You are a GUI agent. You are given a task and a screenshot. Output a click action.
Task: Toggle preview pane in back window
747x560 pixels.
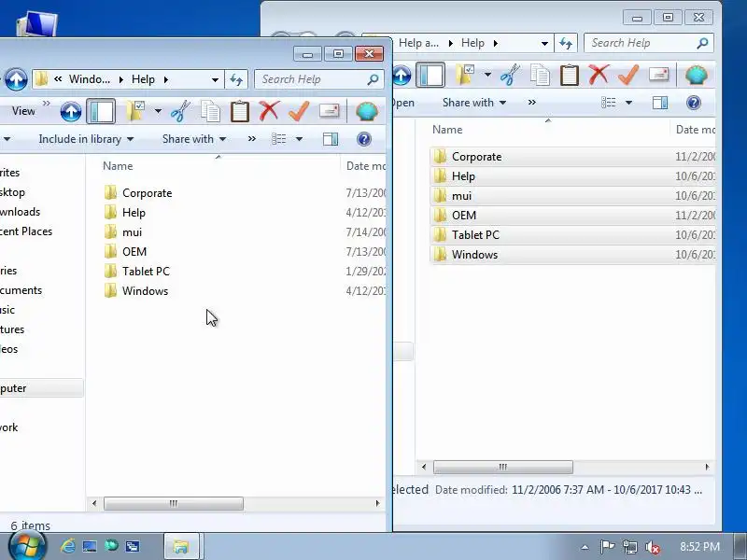(x=660, y=103)
